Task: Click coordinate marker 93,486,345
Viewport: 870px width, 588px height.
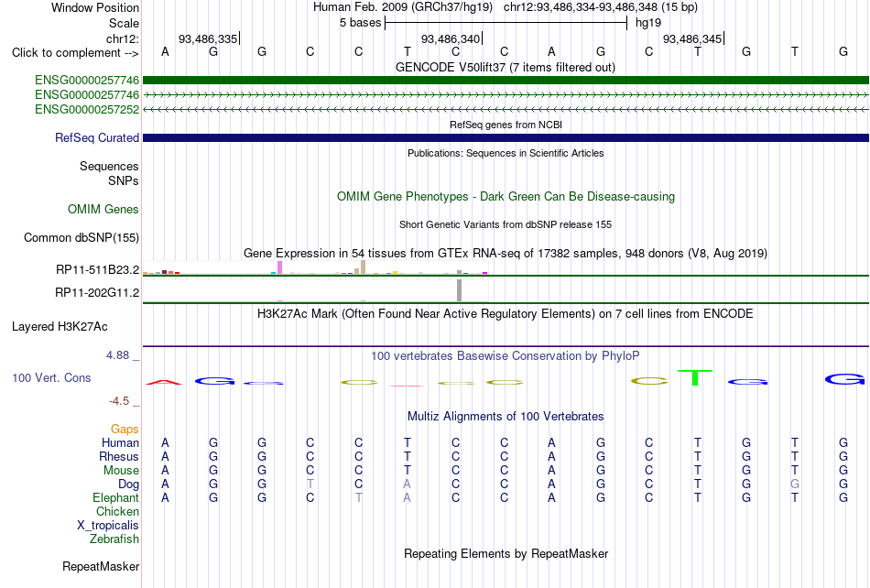Action: click(x=692, y=38)
